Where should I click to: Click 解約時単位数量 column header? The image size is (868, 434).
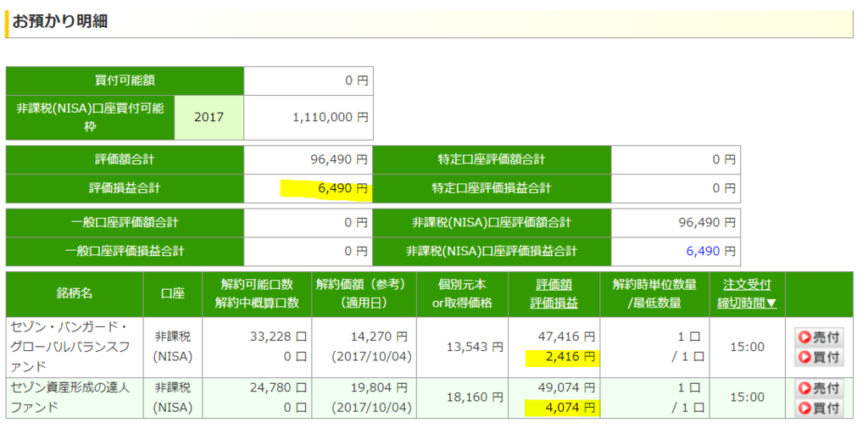pos(654,294)
